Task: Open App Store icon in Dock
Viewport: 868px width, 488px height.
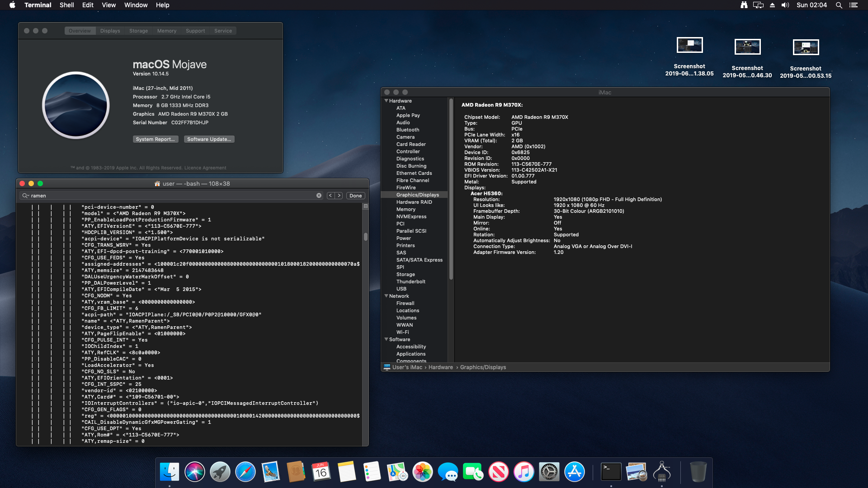Action: click(575, 472)
